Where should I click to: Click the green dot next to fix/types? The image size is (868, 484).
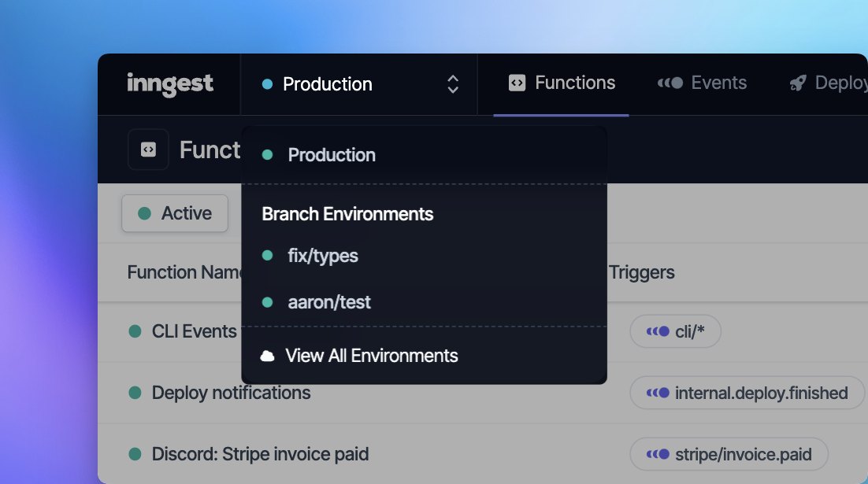click(266, 255)
